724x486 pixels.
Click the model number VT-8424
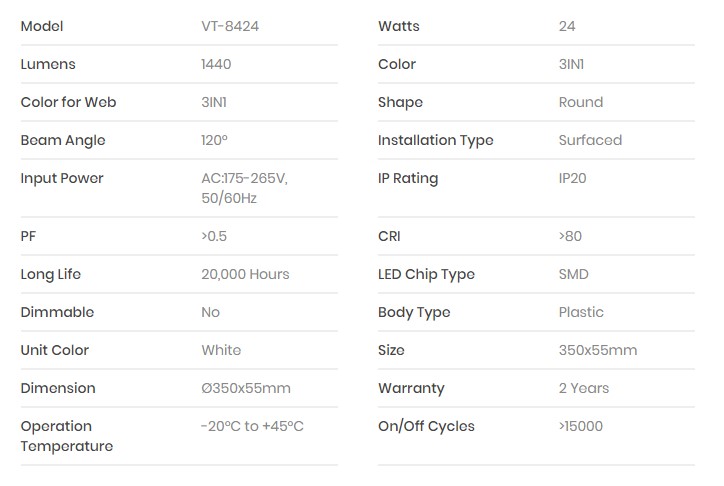point(230,26)
